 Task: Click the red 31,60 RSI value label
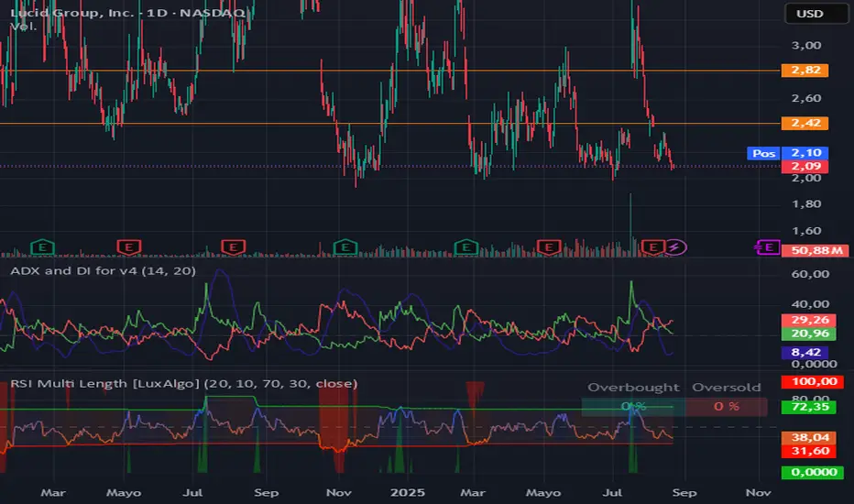[809, 451]
